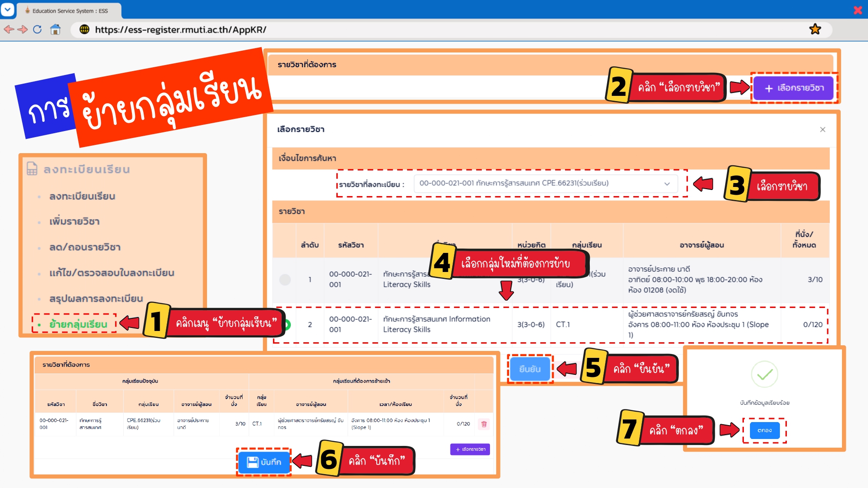This screenshot has height=488, width=868.
Task: Open the รายวิชาที่ลงทะเบียน dropdown
Action: click(x=545, y=183)
